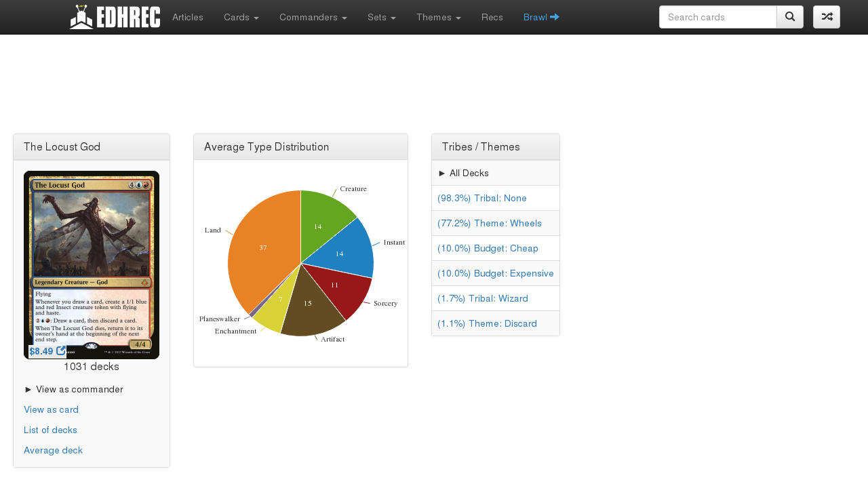The height and width of the screenshot is (488, 868).
Task: Focus the Search cards input field
Action: click(x=717, y=17)
